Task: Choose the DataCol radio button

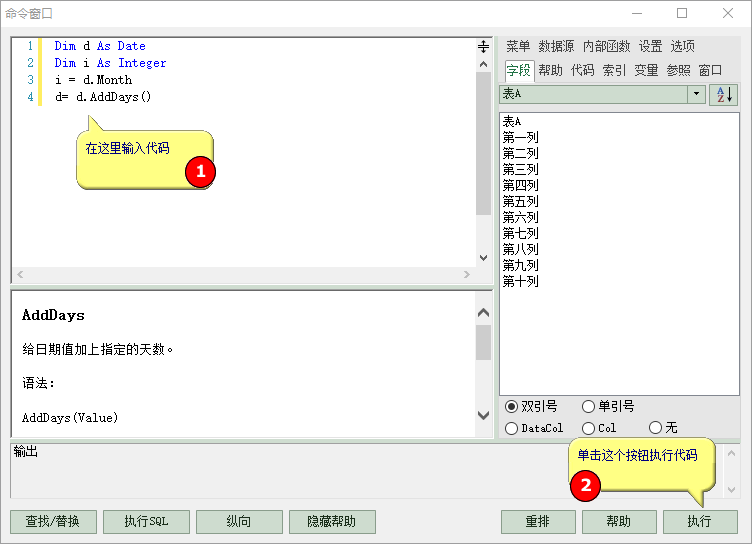Action: pos(512,428)
